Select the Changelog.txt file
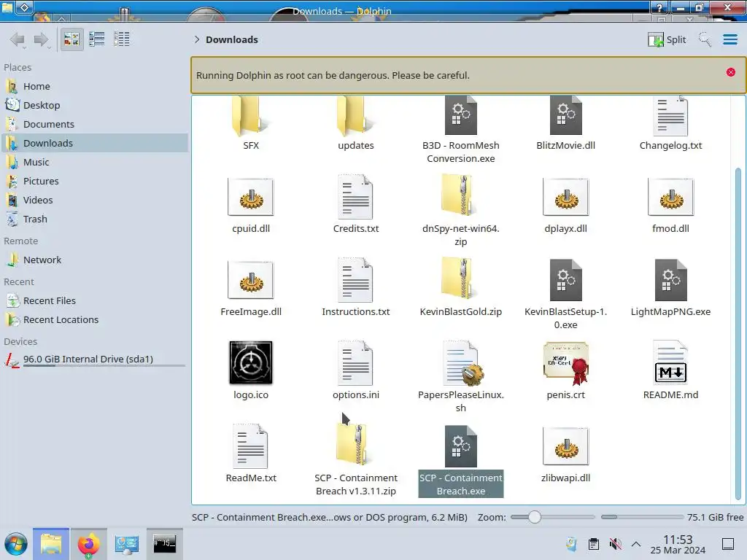 [x=670, y=123]
